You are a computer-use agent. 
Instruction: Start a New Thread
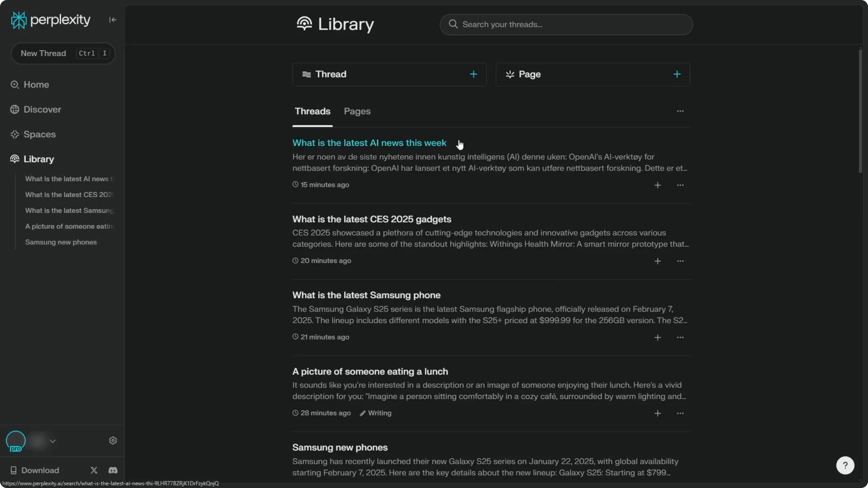click(x=43, y=53)
